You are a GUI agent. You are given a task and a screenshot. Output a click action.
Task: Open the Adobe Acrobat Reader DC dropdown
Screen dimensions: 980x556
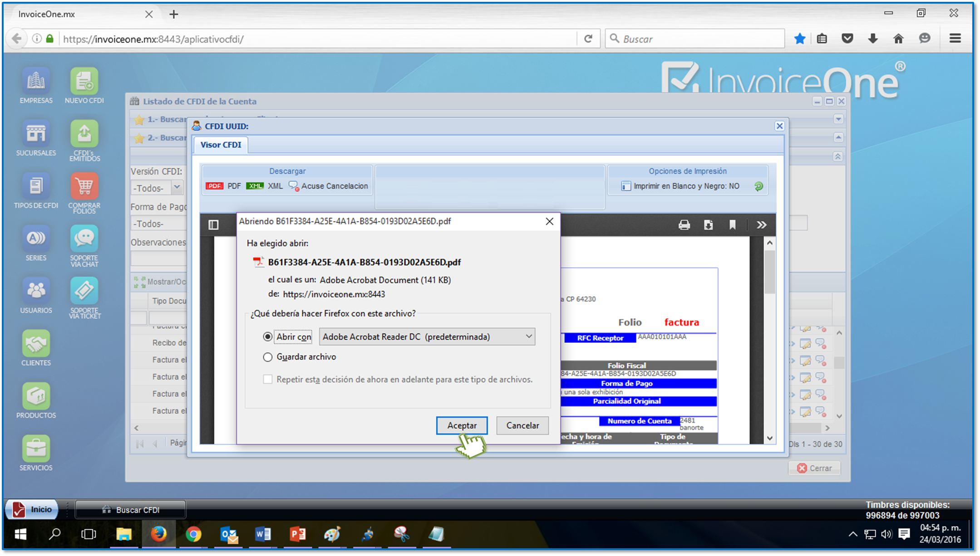click(x=427, y=337)
